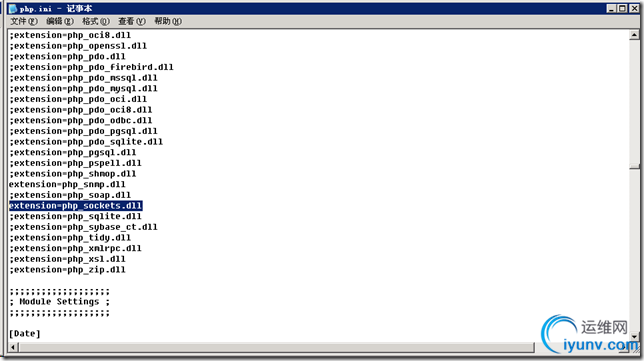
Task: Click the line ;extension=php_zip.dll
Action: pos(67,270)
